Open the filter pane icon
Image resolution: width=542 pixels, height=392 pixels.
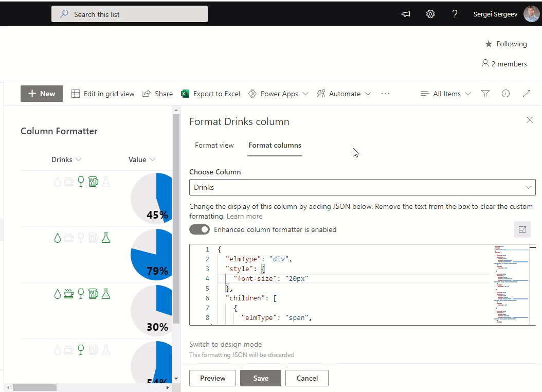click(485, 94)
